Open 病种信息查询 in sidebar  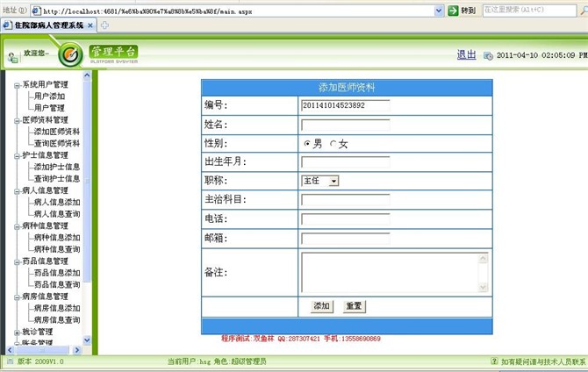pos(57,249)
